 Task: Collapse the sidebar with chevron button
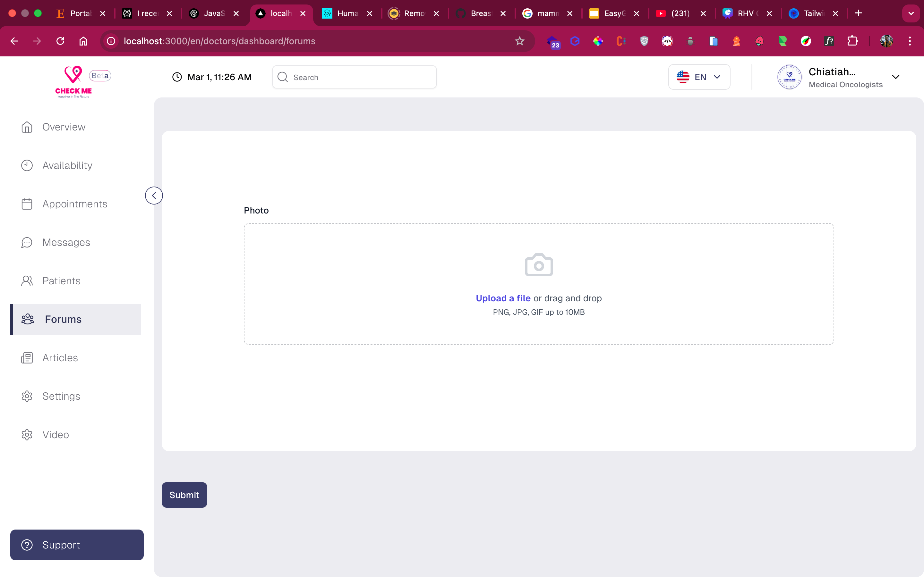coord(154,196)
